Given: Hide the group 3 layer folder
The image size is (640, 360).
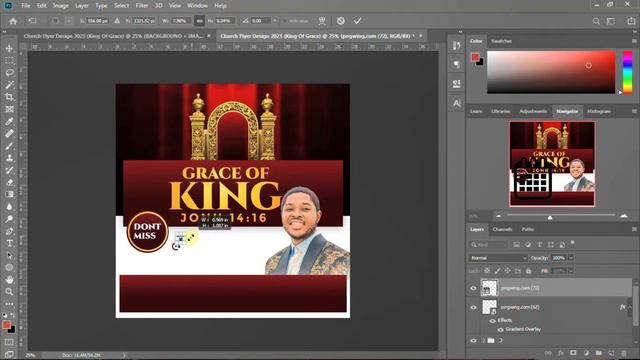Looking at the screenshot, I should pos(473,340).
